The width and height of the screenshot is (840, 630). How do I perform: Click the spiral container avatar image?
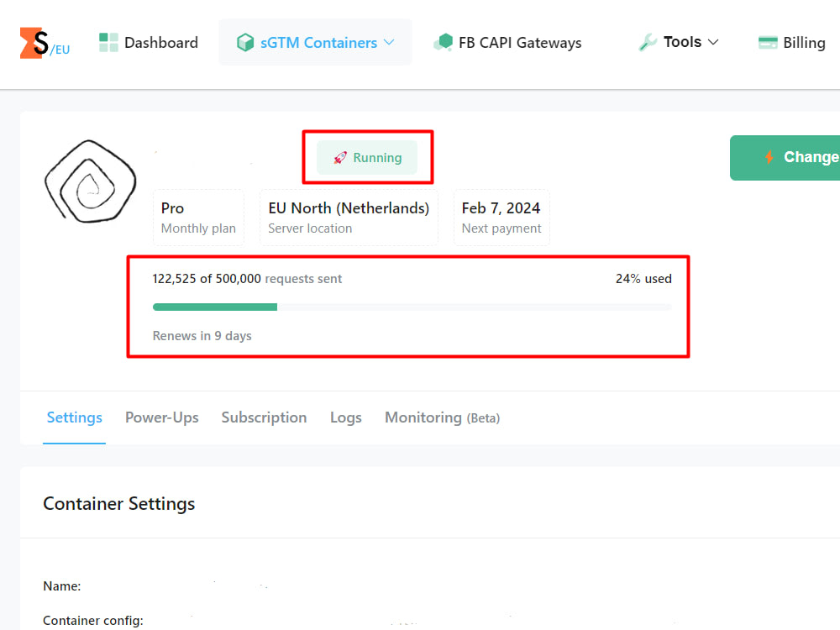tap(91, 181)
